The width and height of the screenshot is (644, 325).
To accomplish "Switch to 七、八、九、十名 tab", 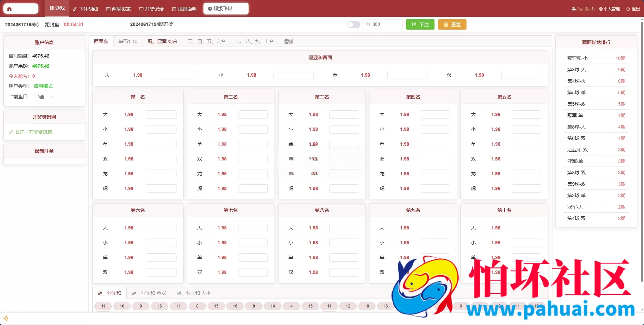I will click(255, 41).
